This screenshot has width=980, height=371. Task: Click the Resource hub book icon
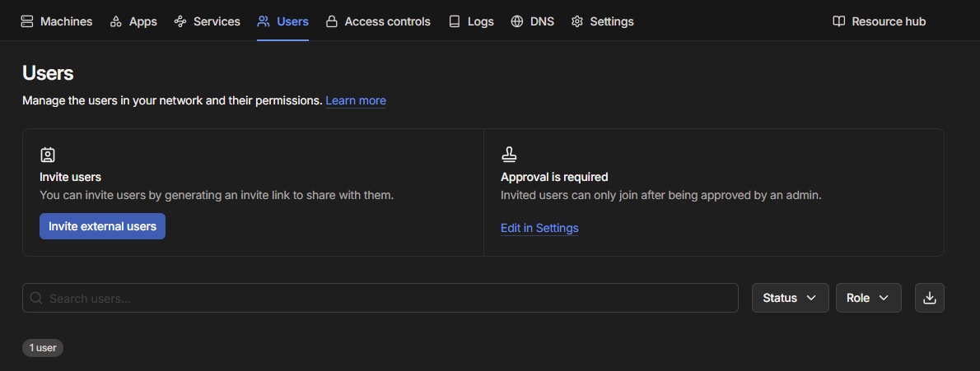pos(839,21)
